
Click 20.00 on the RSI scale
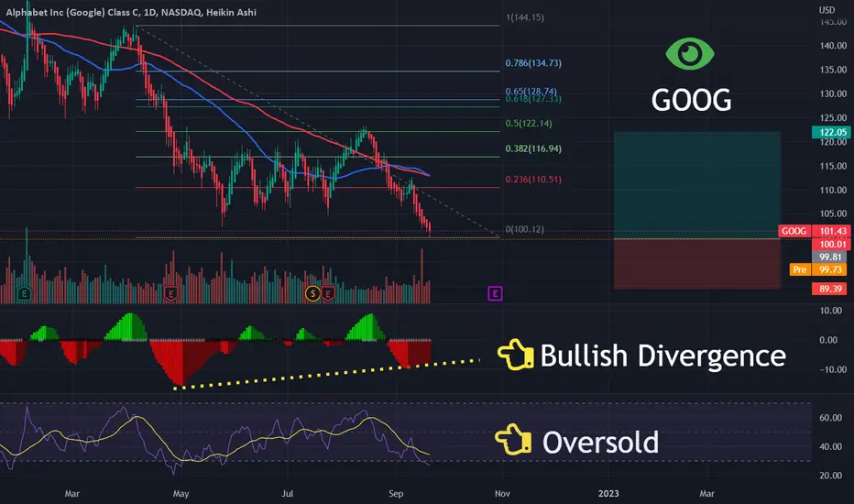[830, 476]
